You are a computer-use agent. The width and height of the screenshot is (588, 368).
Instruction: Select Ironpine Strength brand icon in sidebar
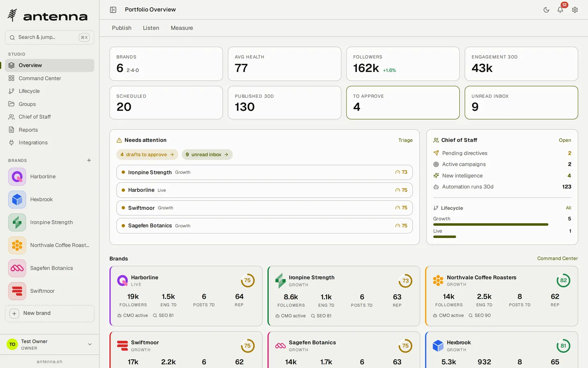tap(17, 222)
